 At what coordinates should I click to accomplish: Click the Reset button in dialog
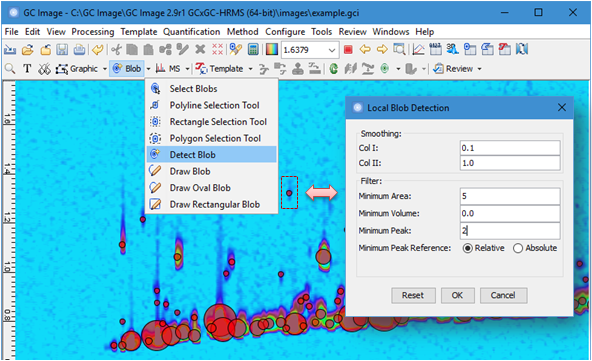click(x=413, y=295)
